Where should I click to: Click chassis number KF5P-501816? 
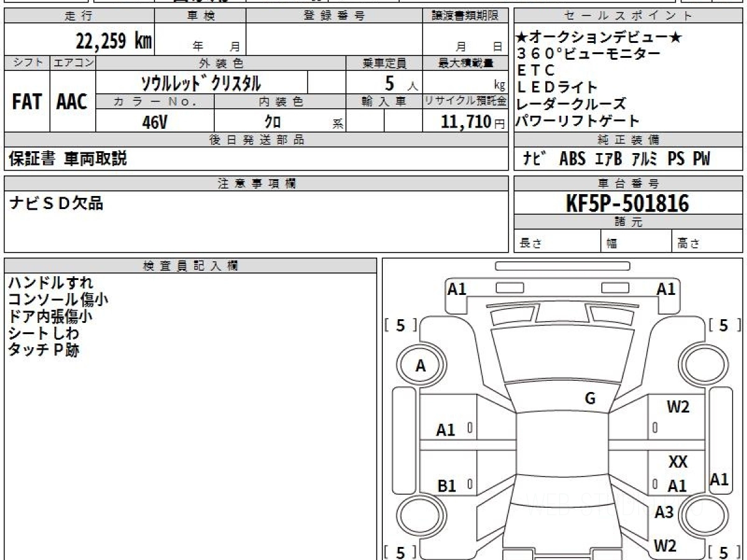(x=627, y=203)
